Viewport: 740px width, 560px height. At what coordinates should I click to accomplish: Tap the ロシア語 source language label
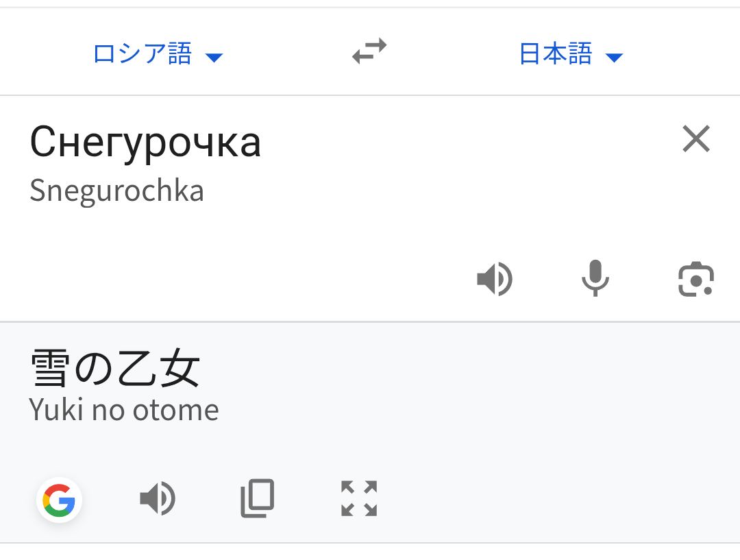(x=143, y=53)
